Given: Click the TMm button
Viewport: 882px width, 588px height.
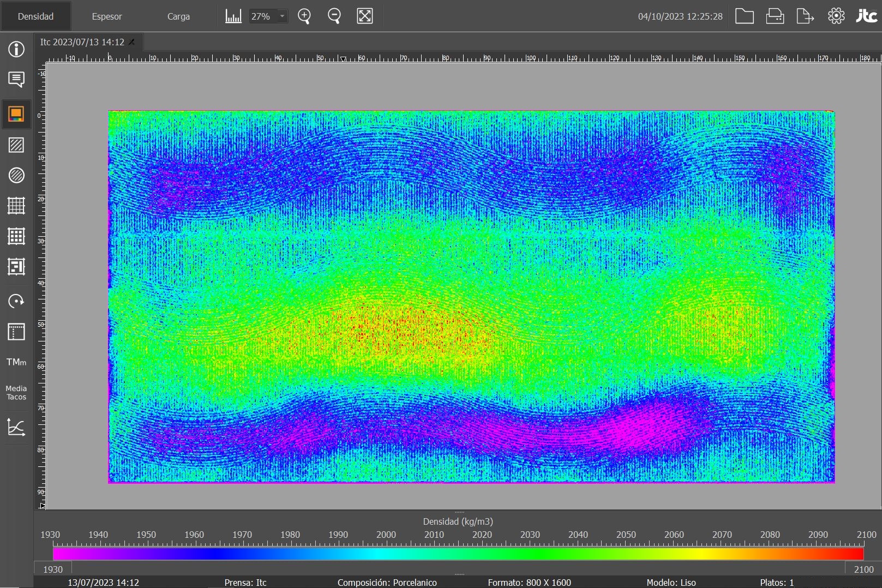Looking at the screenshot, I should 16,362.
